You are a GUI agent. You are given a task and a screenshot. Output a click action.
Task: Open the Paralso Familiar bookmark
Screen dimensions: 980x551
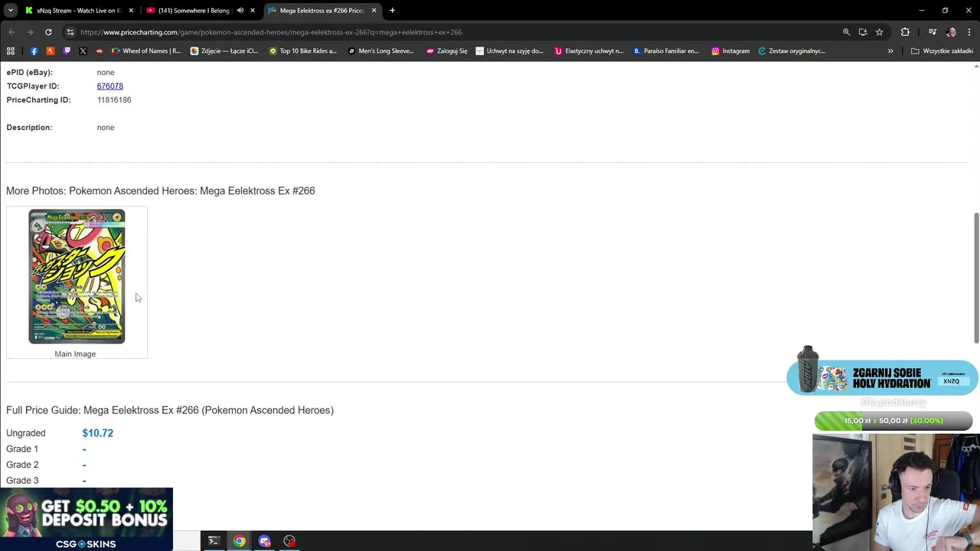pos(665,51)
